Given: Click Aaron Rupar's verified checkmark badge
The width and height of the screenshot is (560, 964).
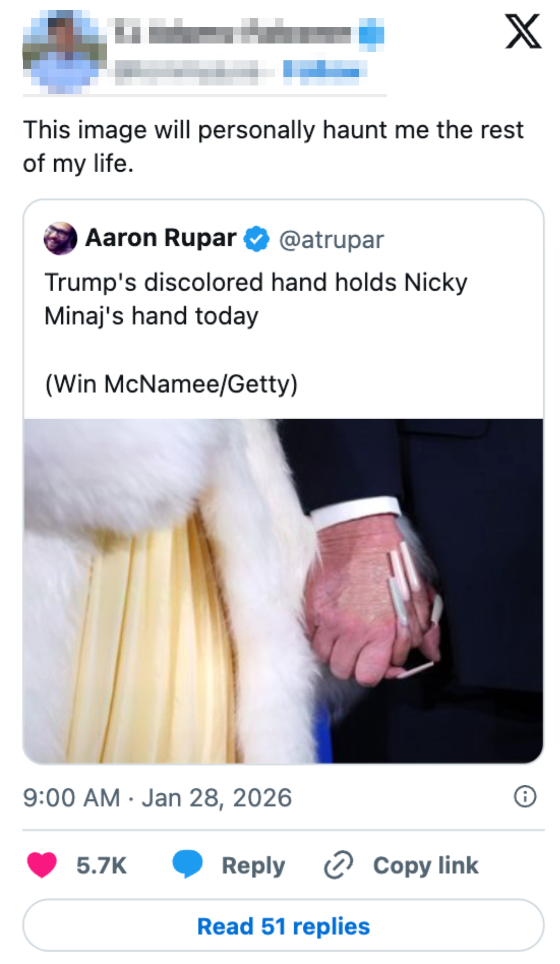Looking at the screenshot, I should point(257,239).
